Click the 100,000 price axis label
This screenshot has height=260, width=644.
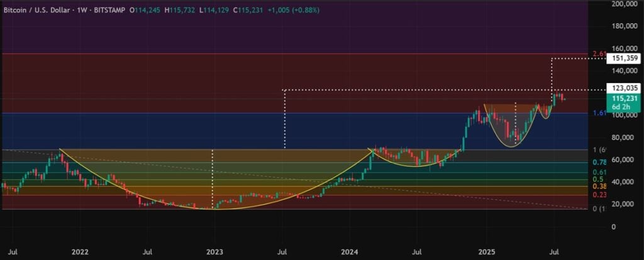point(625,115)
